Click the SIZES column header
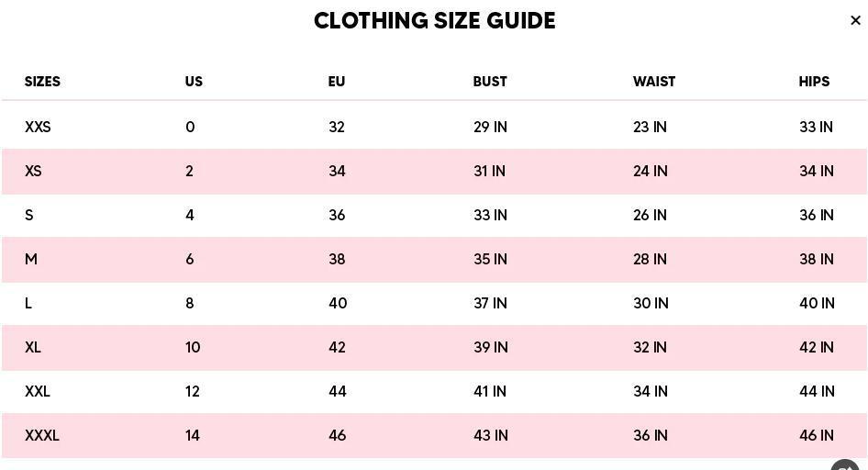 [42, 82]
